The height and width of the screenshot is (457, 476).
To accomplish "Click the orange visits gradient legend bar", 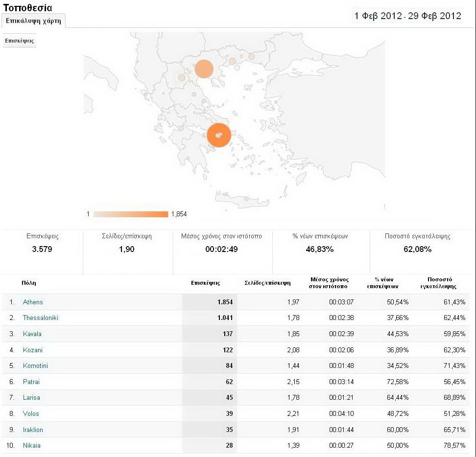I will pyautogui.click(x=131, y=214).
